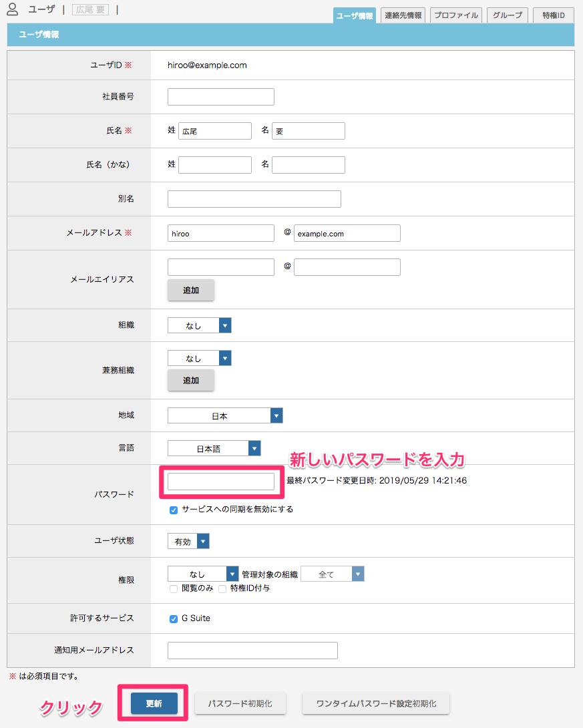Click the メールエイリアス domain field

(x=347, y=267)
